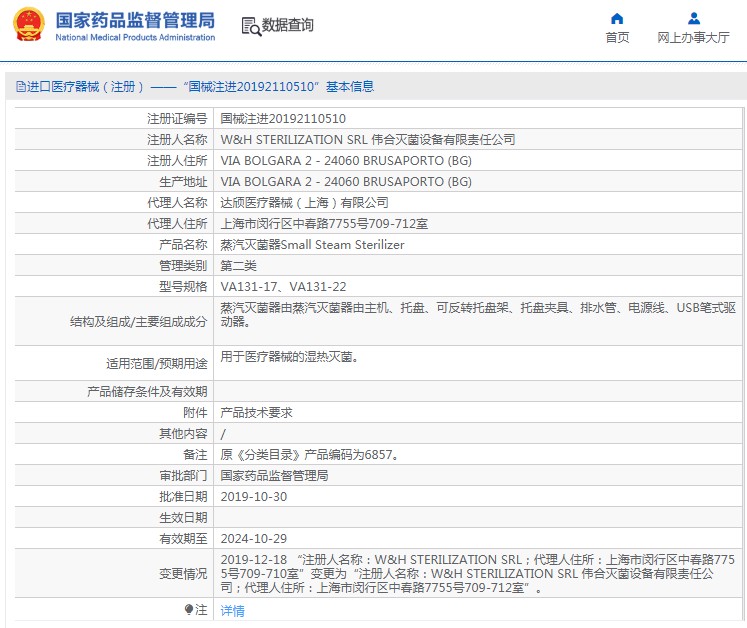The width and height of the screenshot is (747, 628).
Task: Go to 首页 text link
Action: coord(617,38)
